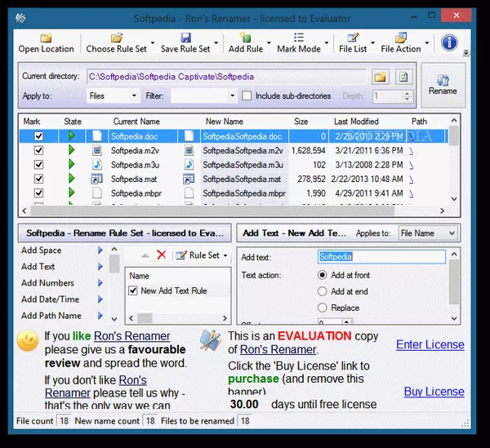Click the Add Date/Time blue arrow

[x=100, y=299]
